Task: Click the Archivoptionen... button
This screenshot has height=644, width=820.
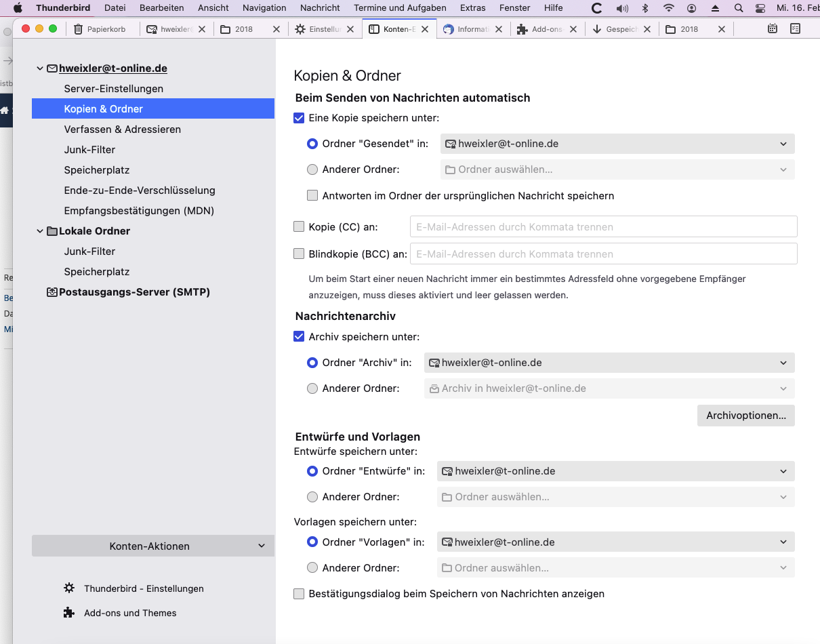Action: [745, 416]
